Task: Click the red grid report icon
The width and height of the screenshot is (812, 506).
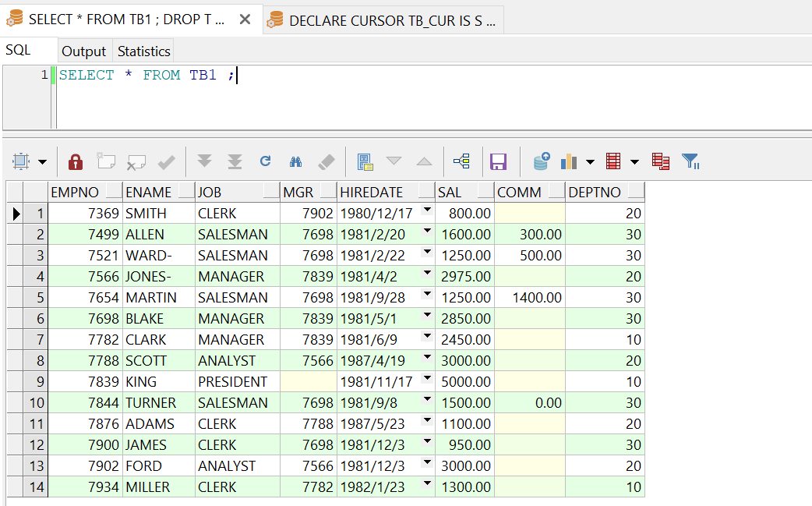Action: point(613,161)
